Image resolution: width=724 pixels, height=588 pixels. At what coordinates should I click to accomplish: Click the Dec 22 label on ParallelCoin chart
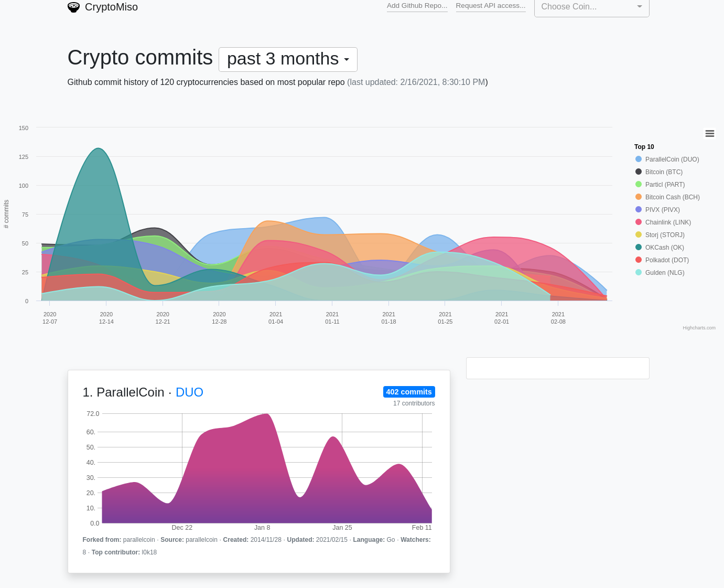[182, 528]
